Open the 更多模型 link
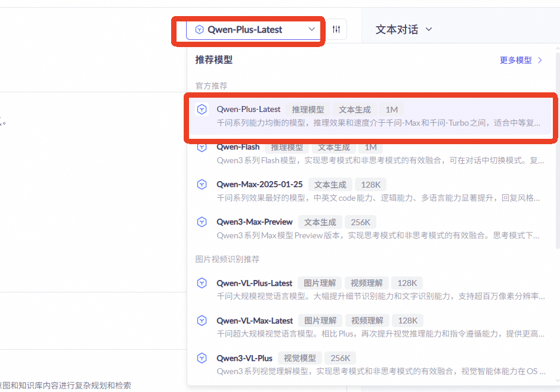The width and height of the screenshot is (560, 392). coord(521,60)
